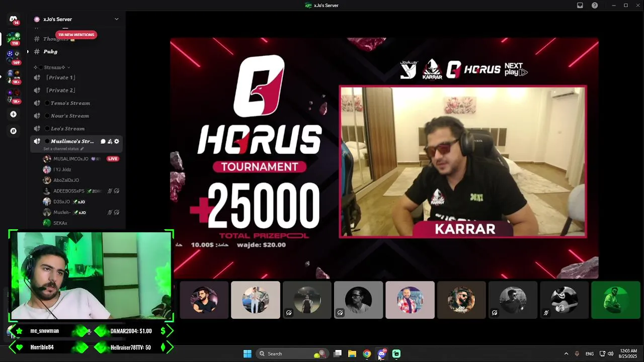Expand the xJo's Server dropdown menu

(x=116, y=20)
